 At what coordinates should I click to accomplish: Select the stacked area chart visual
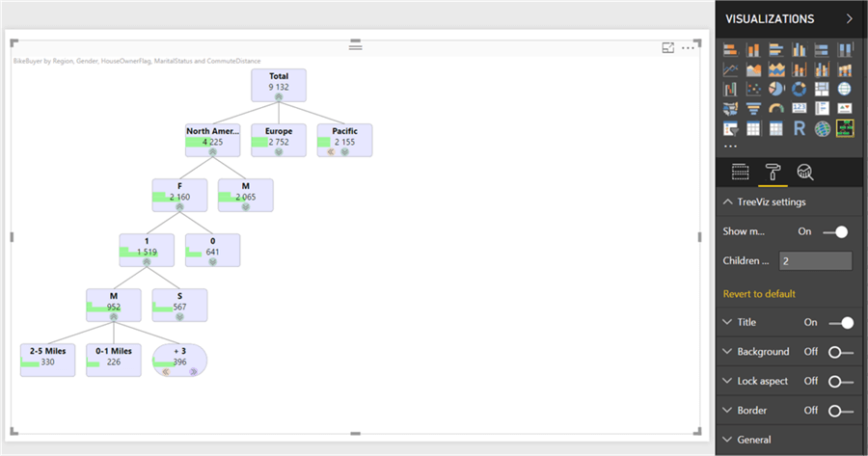point(776,69)
